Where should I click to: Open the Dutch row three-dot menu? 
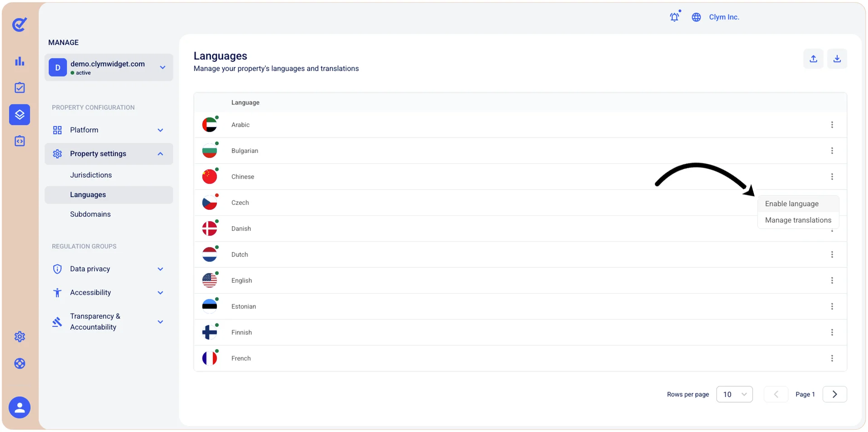[832, 255]
